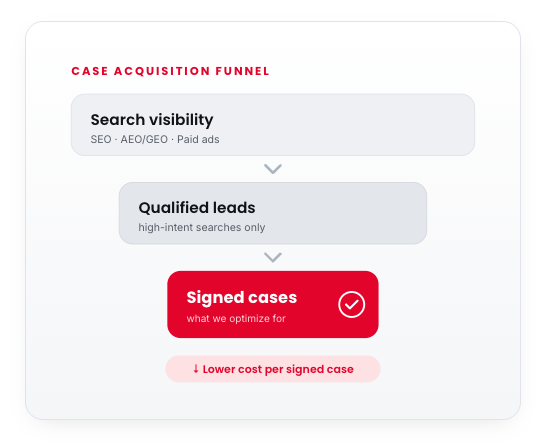Image resolution: width=541 pixels, height=445 pixels.
Task: Click the word cases in the red card
Action: tap(273, 298)
